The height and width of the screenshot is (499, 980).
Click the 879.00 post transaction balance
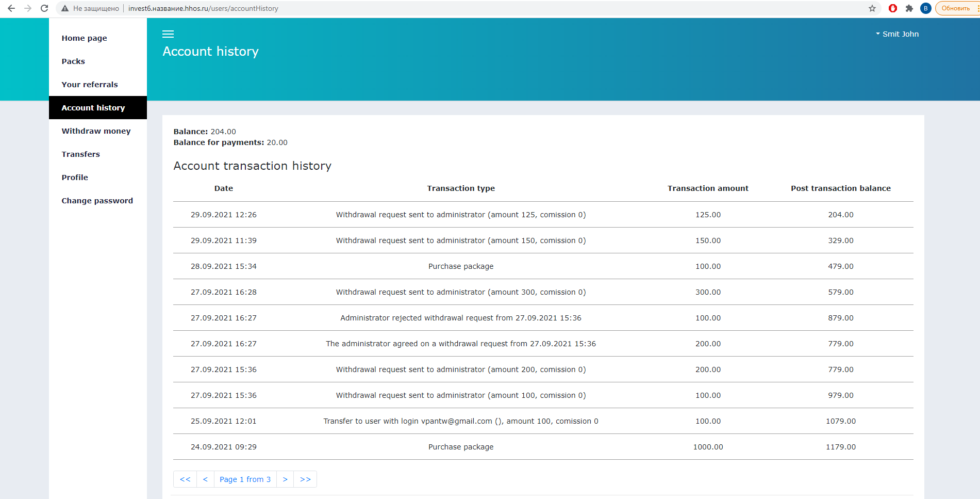click(x=841, y=318)
